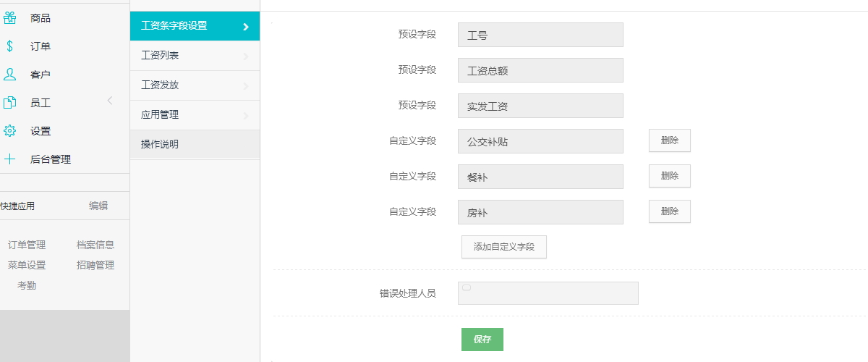The width and height of the screenshot is (868, 362).
Task: Open the 操作说明 menu item
Action: coord(160,144)
